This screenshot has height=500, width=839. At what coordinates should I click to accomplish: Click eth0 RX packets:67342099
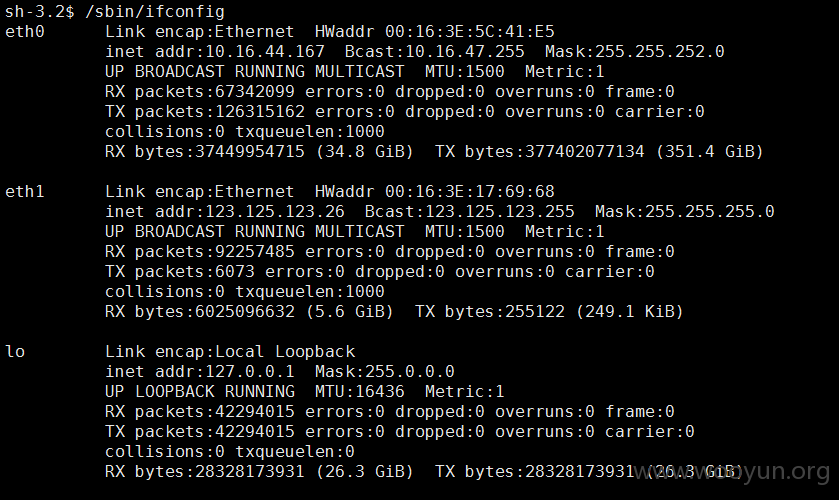pos(200,92)
